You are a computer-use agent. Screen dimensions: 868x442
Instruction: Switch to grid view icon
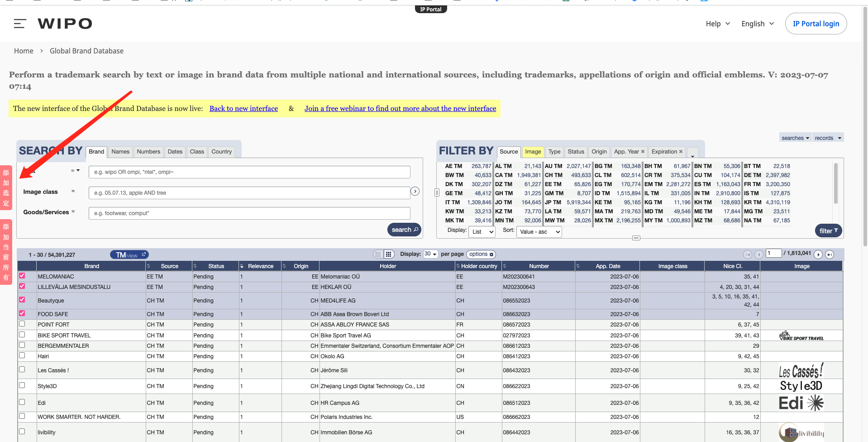pos(389,254)
